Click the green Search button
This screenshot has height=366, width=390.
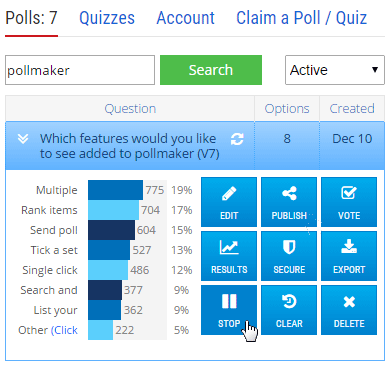(x=211, y=70)
